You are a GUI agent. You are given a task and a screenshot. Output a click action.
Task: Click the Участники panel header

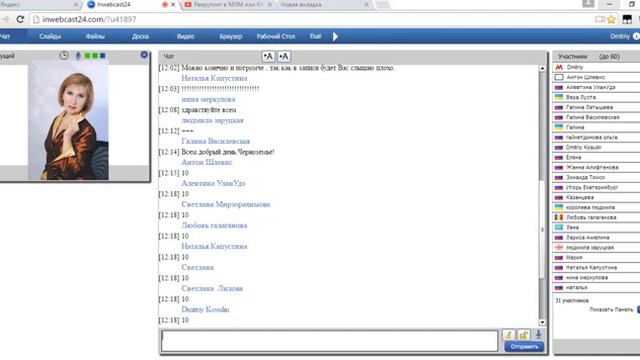click(x=573, y=56)
